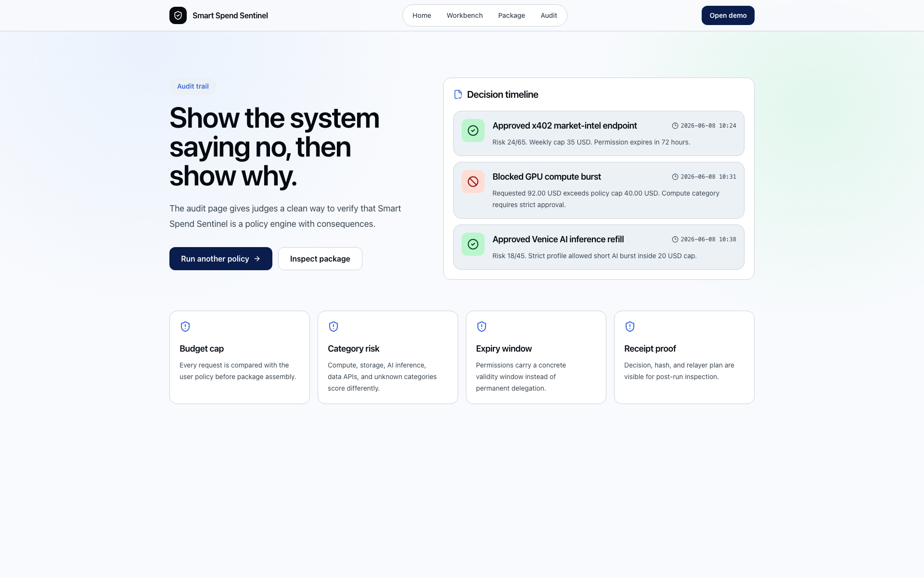Select the Approved x402 market-intel endpoint entry

coord(599,133)
